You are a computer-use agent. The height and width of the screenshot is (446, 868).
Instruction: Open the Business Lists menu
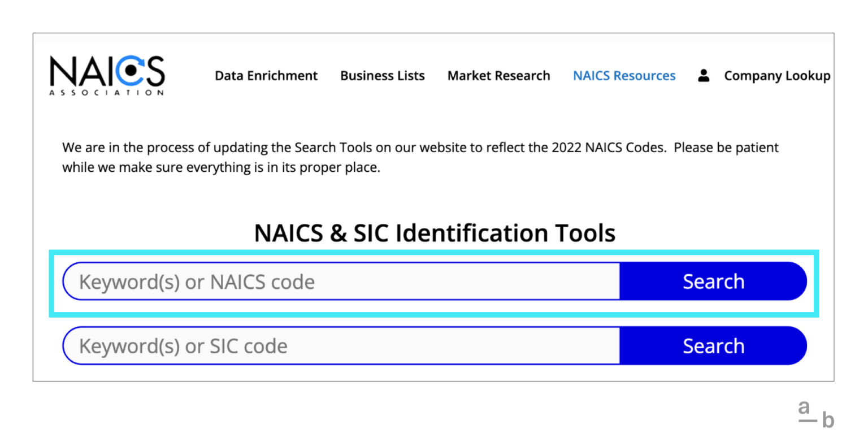point(382,75)
